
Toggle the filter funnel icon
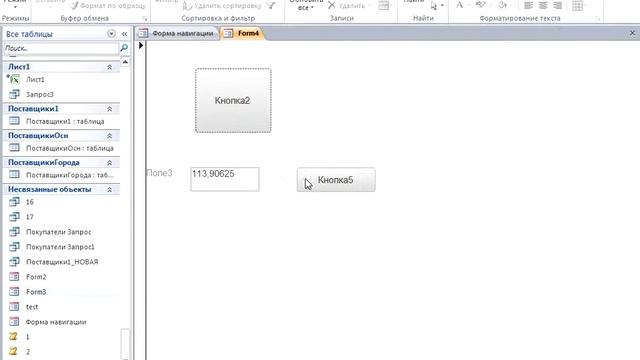point(271,5)
